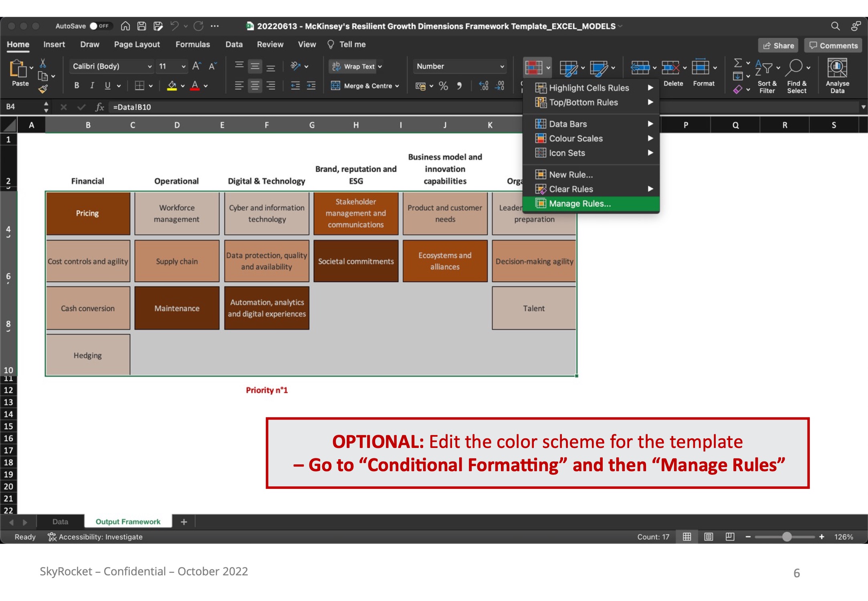The width and height of the screenshot is (868, 601).
Task: Click the Percent style icon
Action: pos(443,86)
